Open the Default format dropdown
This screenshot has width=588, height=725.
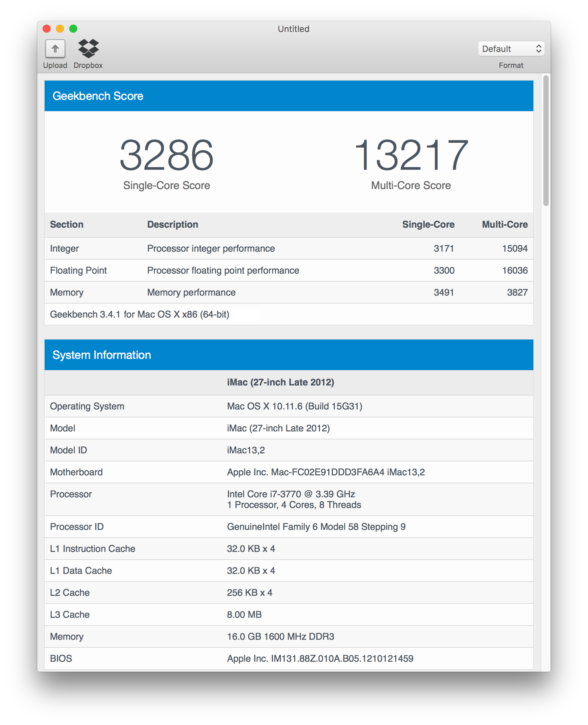511,49
